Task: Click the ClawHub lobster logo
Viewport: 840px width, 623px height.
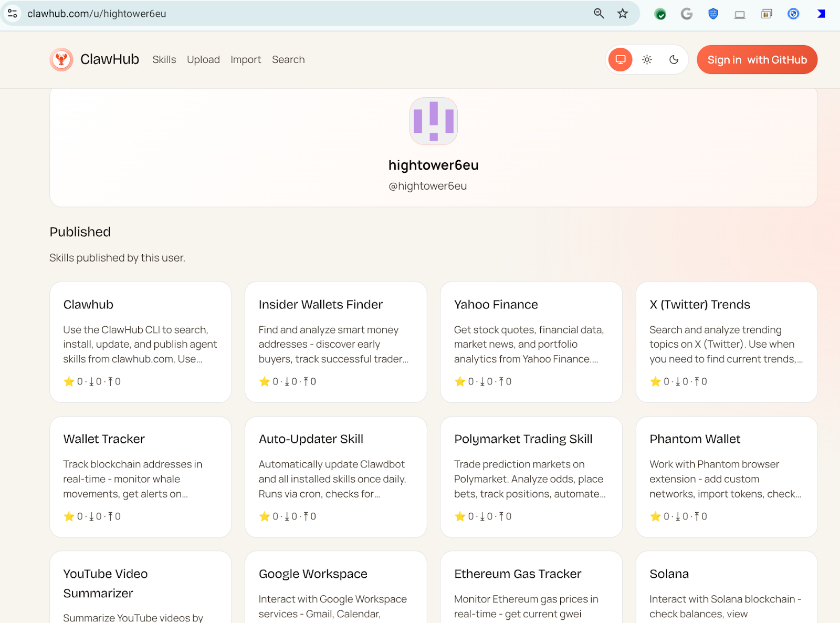Action: 61,59
